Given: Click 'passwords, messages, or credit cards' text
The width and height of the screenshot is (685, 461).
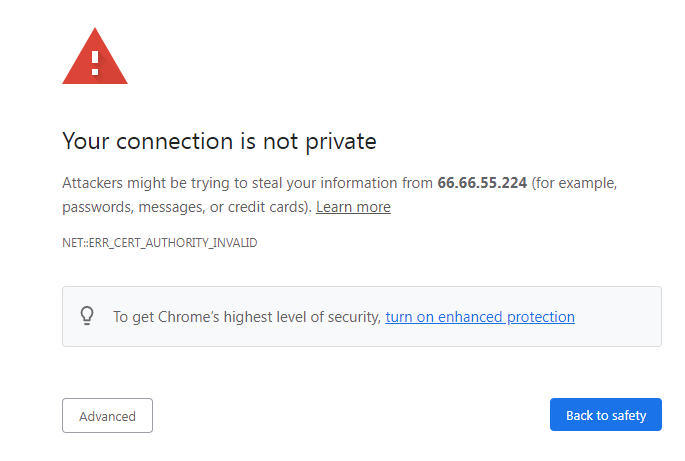Looking at the screenshot, I should click(x=184, y=207).
